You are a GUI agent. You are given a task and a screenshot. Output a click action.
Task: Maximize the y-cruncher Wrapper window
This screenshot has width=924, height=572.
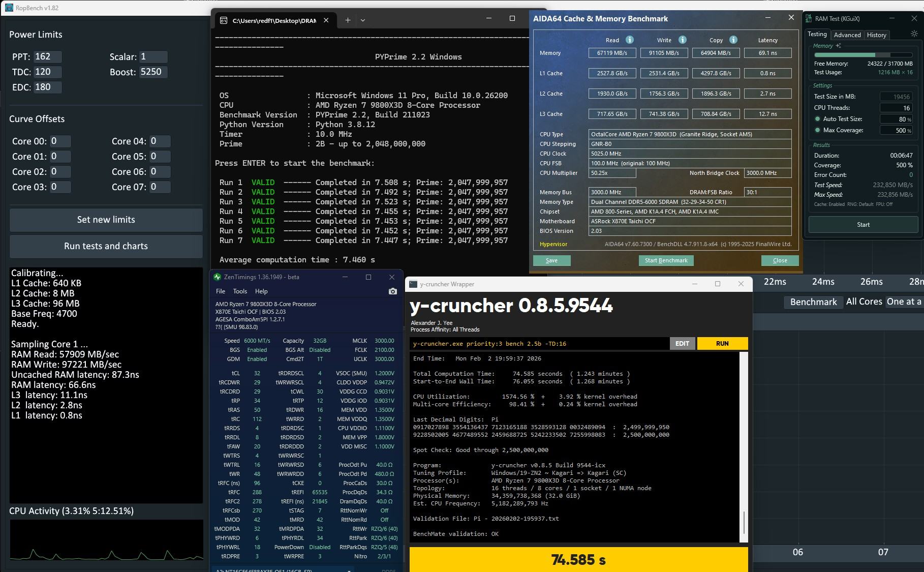(x=718, y=284)
